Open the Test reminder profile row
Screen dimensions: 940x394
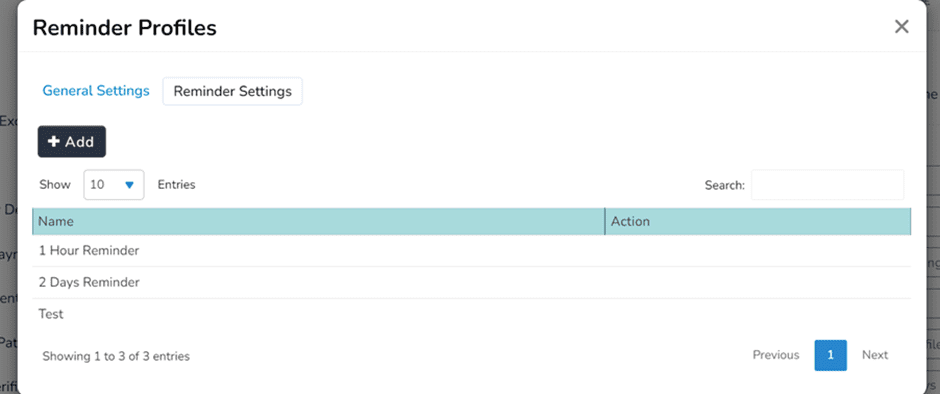[472, 314]
